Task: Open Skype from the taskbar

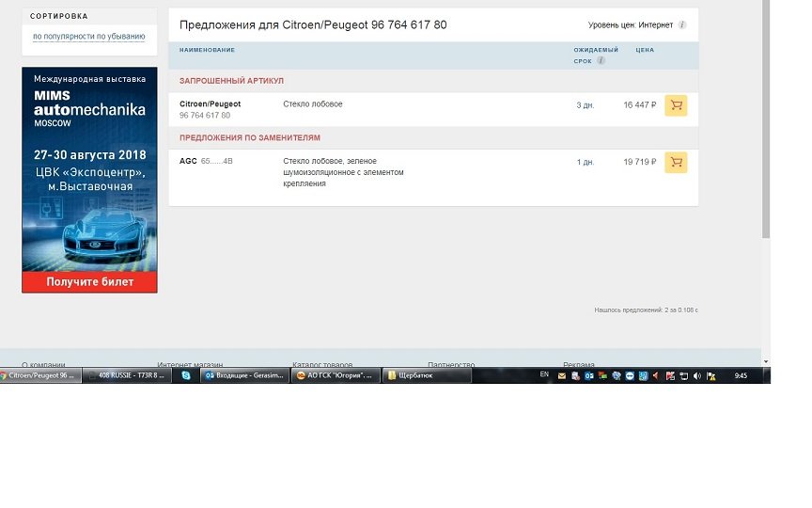Action: 186,375
